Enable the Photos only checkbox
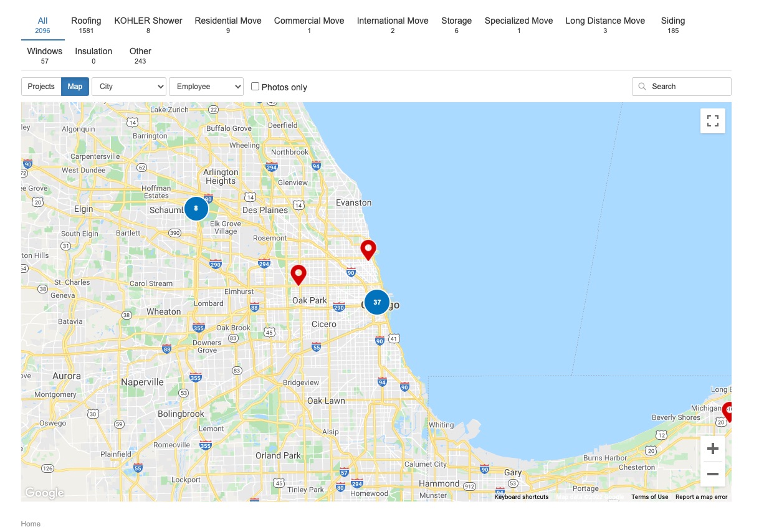The image size is (759, 532). 255,87
